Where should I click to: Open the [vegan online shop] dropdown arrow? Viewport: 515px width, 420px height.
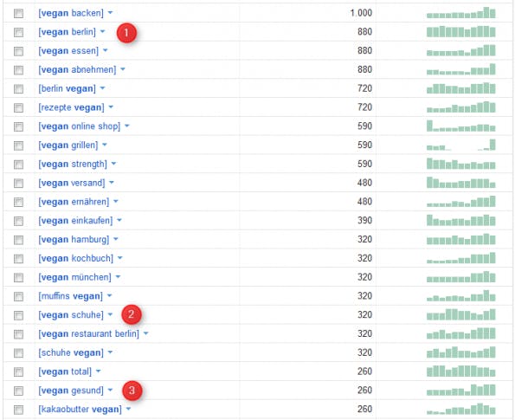tap(126, 126)
